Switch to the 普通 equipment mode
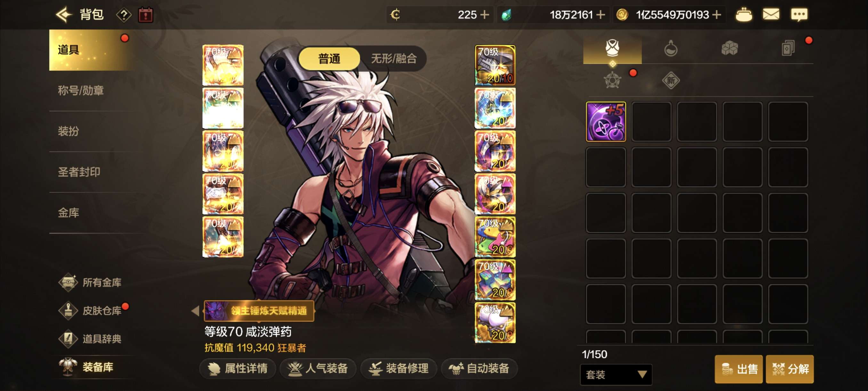This screenshot has height=391, width=868. [x=329, y=59]
